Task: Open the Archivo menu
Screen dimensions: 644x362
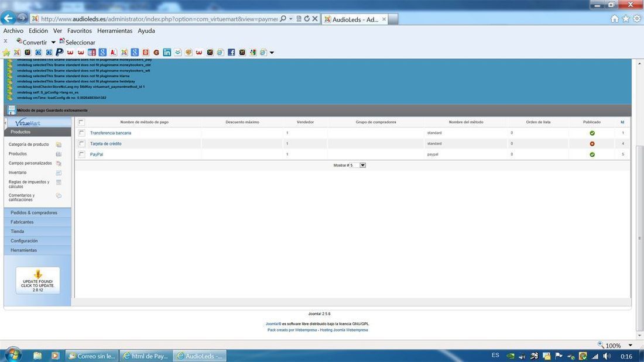Action: click(x=13, y=31)
